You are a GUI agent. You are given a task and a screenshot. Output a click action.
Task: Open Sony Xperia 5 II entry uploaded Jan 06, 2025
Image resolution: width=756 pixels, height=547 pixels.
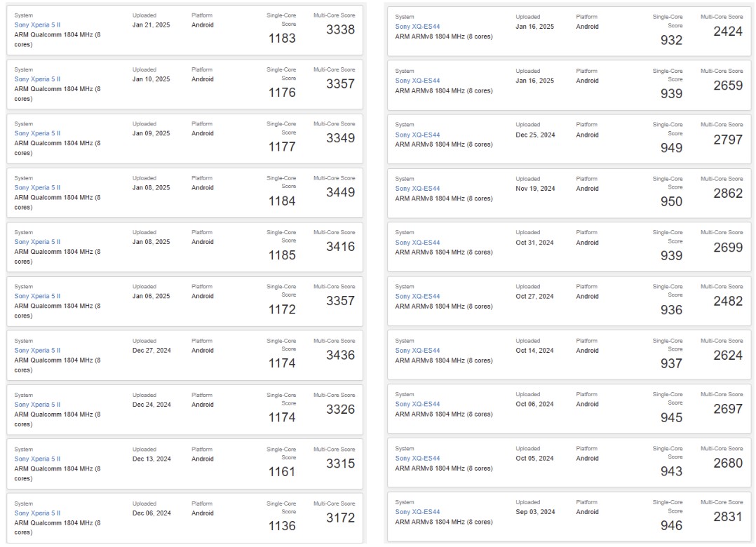tap(37, 296)
